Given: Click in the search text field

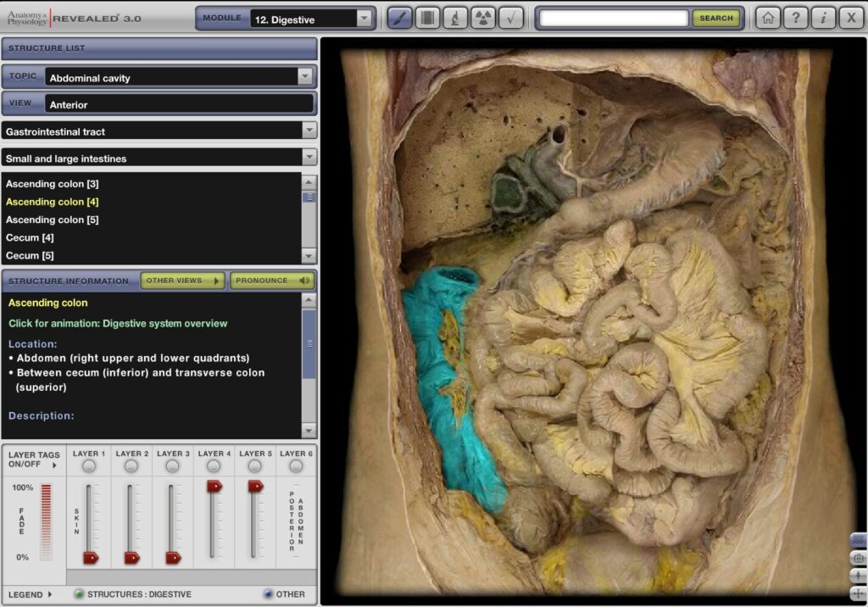Looking at the screenshot, I should coord(614,18).
